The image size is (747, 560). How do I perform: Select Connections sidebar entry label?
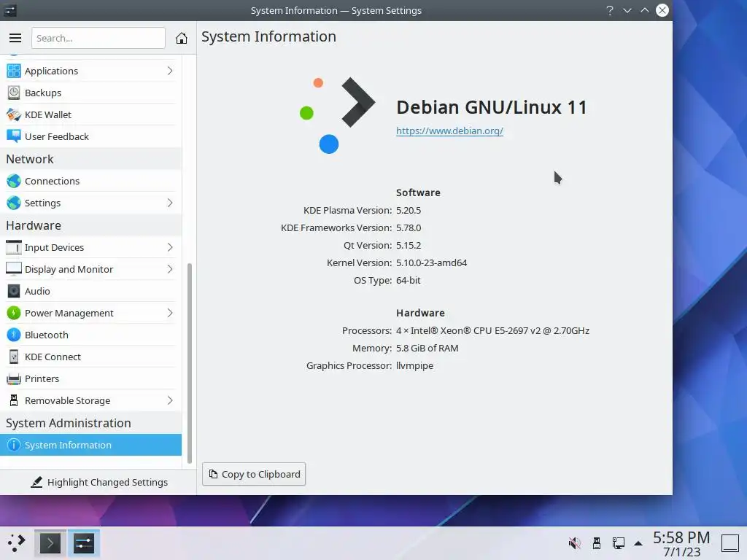click(52, 181)
